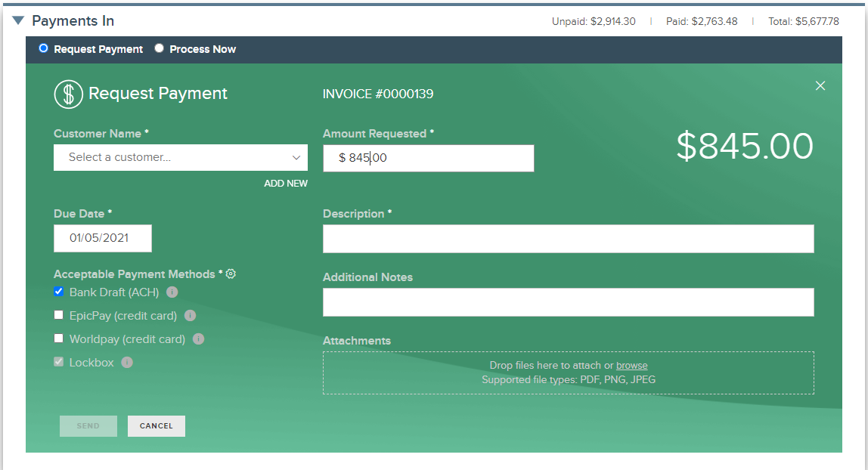Click the Description text field
Screen dimensions: 868x470
coord(569,239)
